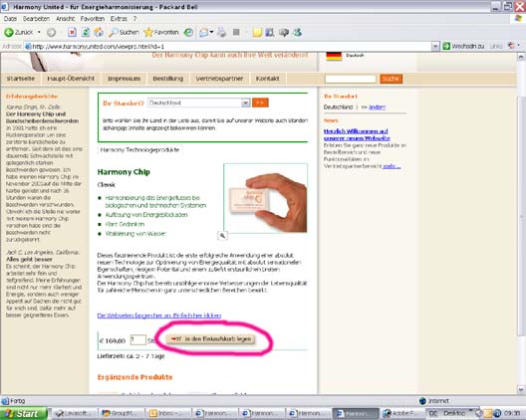Open the ? help menu
This screenshot has width=526, height=420.
coord(134,19)
